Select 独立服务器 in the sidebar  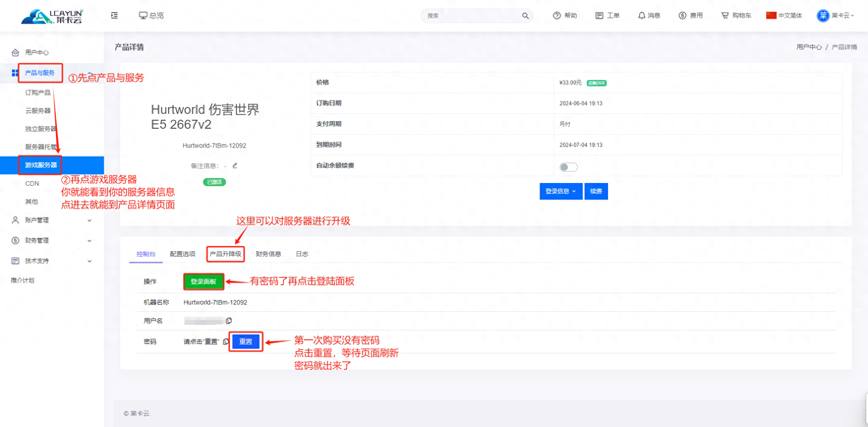[41, 129]
